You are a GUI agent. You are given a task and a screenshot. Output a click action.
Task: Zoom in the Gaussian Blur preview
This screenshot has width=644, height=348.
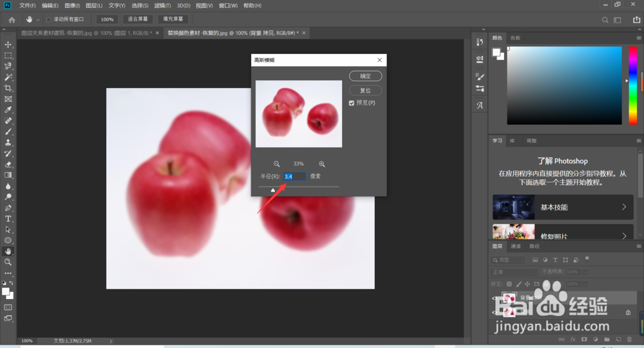pyautogui.click(x=321, y=164)
